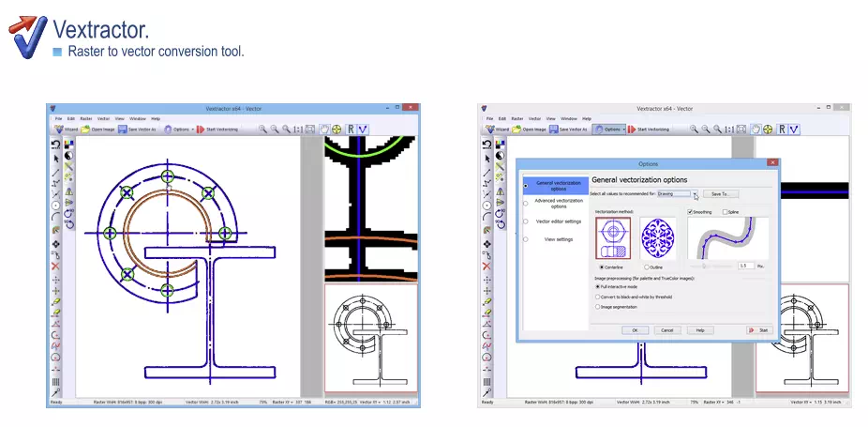Close the Options dialog with red X
Image resolution: width=868 pixels, height=427 pixels.
772,163
